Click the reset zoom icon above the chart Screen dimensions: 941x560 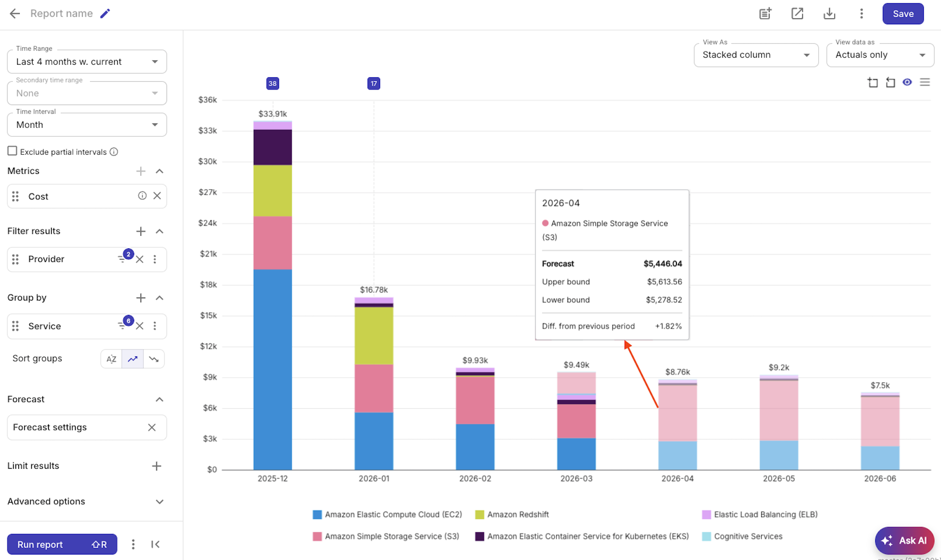[890, 82]
